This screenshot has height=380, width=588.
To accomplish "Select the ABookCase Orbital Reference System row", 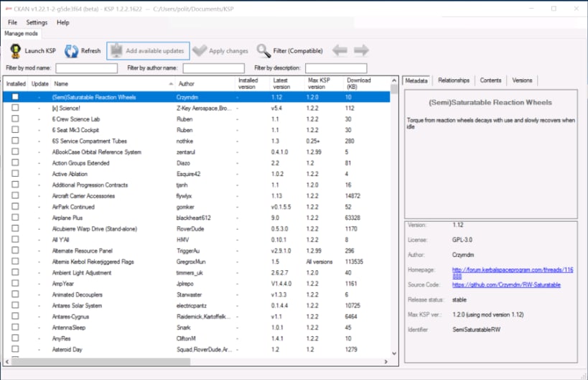I will (197, 152).
